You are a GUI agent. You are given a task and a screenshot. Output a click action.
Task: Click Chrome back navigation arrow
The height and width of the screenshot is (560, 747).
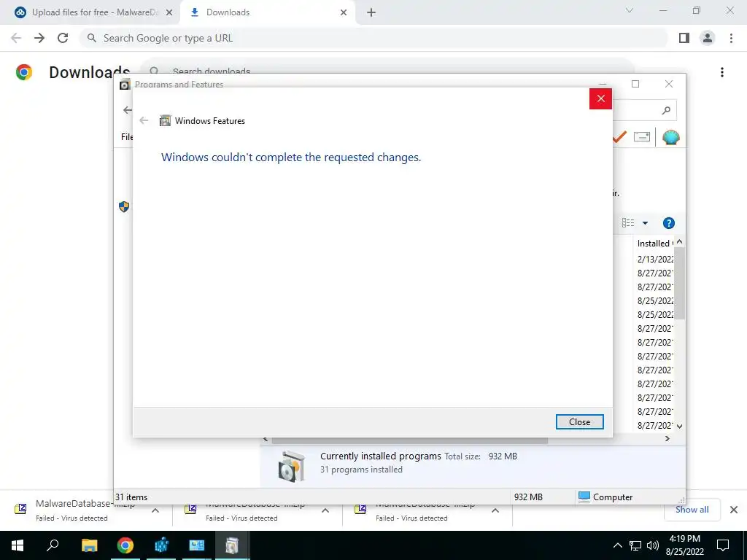coord(16,38)
